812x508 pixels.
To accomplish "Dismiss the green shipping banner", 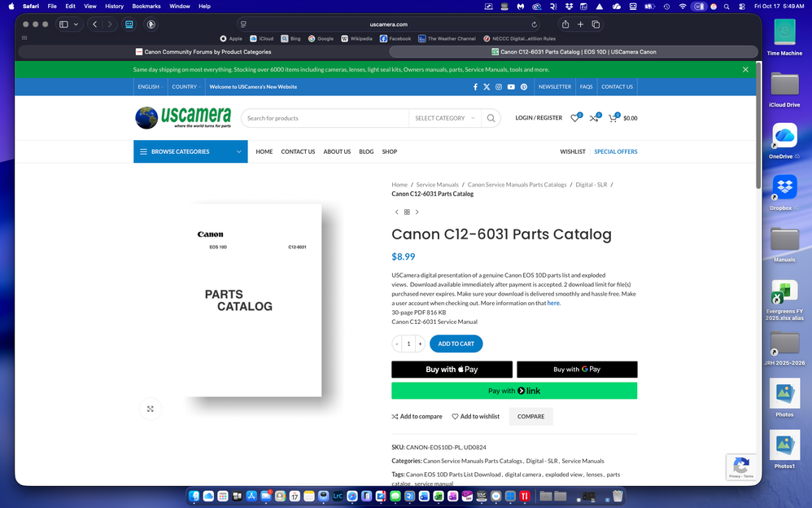I will [x=745, y=70].
